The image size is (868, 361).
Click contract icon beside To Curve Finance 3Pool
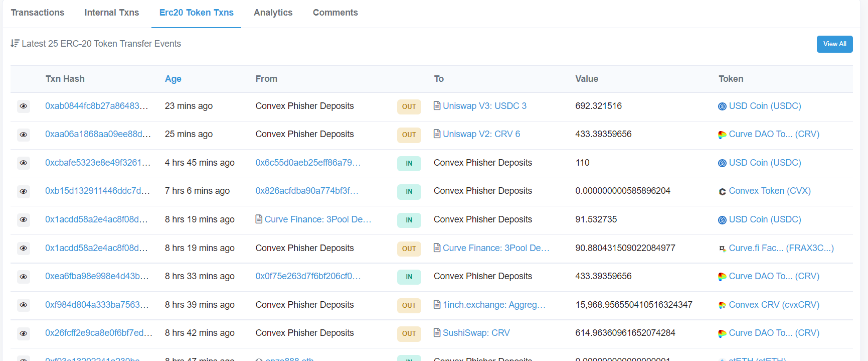click(x=437, y=248)
